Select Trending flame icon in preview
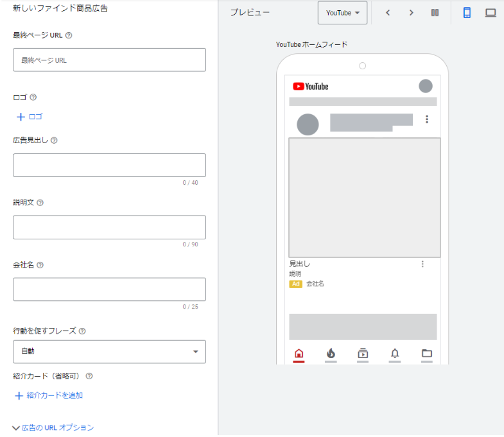This screenshot has width=504, height=437. (x=331, y=354)
